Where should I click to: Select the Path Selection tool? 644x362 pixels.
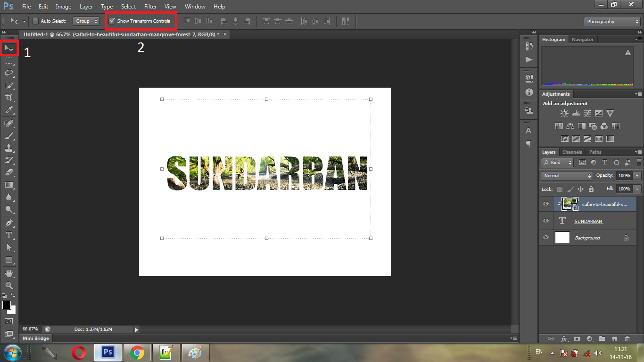point(9,247)
